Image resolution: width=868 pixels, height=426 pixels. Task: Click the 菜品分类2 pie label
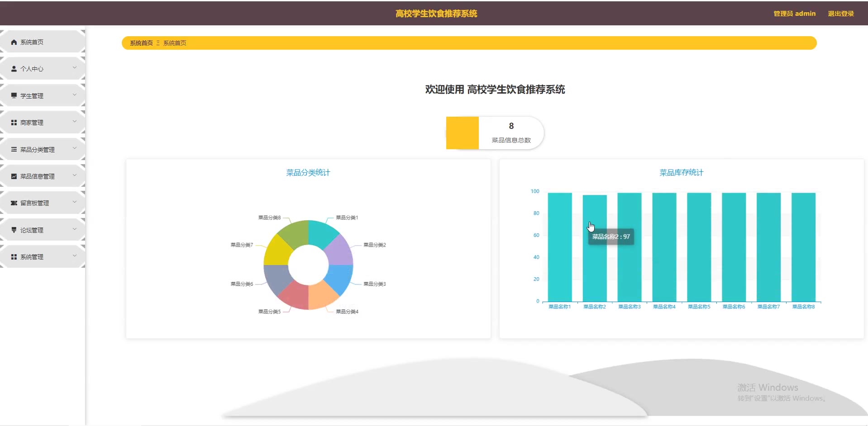[375, 245]
